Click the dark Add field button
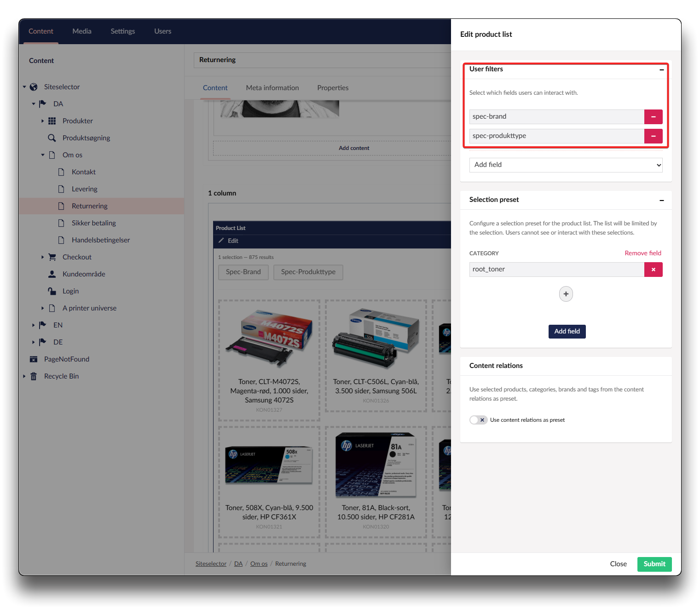The height and width of the screenshot is (609, 700). coord(567,332)
